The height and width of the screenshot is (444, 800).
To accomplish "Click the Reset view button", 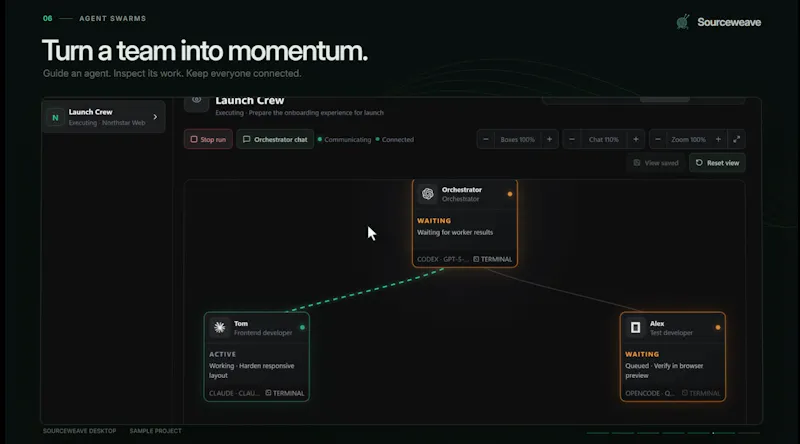I will (717, 163).
